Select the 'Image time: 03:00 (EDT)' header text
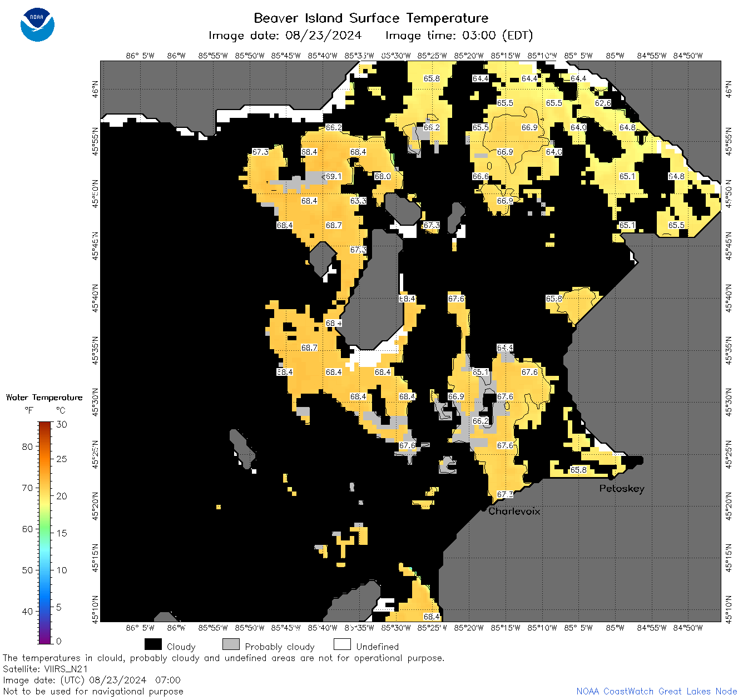Viewport: 743px width, 700px height. tap(459, 36)
